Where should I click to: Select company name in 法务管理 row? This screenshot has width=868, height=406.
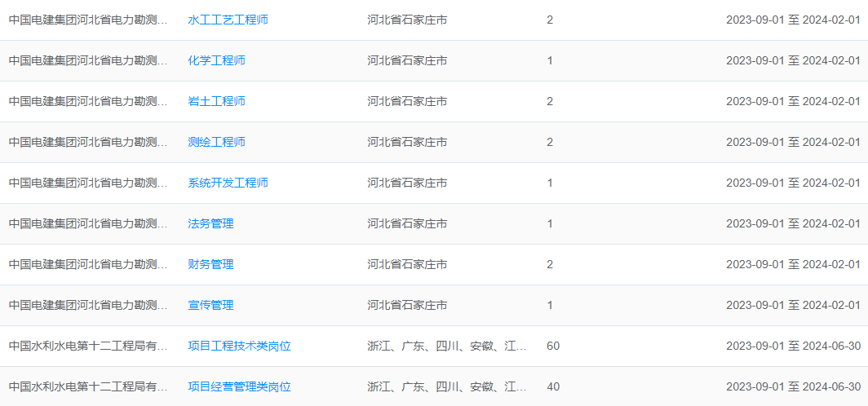coord(89,223)
